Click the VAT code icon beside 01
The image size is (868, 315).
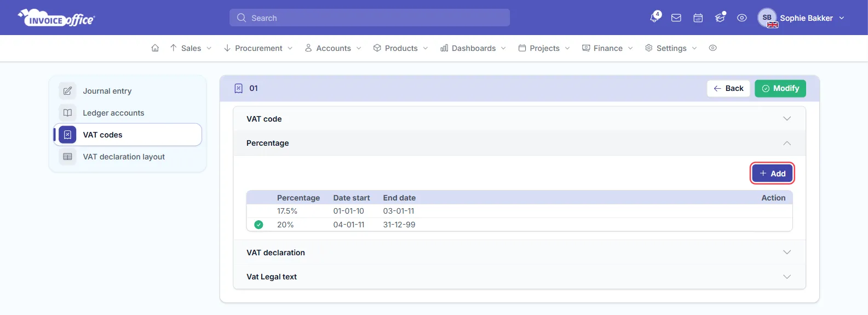(x=239, y=88)
